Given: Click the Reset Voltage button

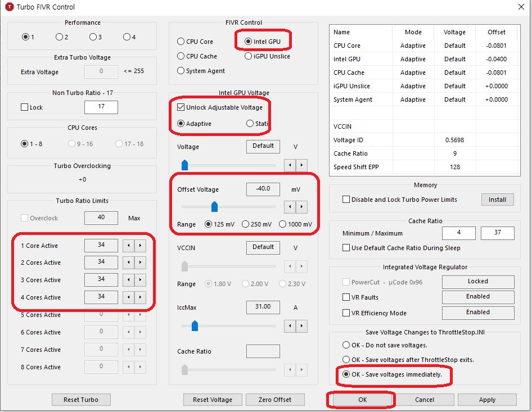Looking at the screenshot, I should pos(213,400).
